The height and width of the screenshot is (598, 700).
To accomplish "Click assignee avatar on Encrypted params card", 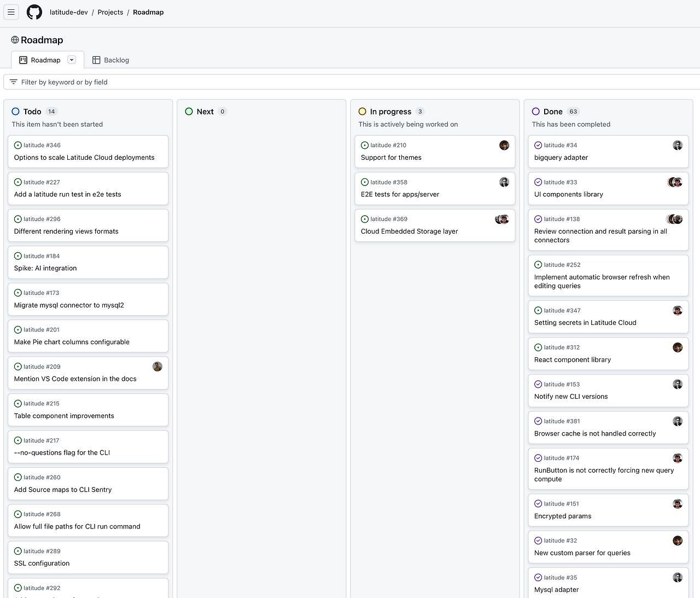I will (678, 504).
